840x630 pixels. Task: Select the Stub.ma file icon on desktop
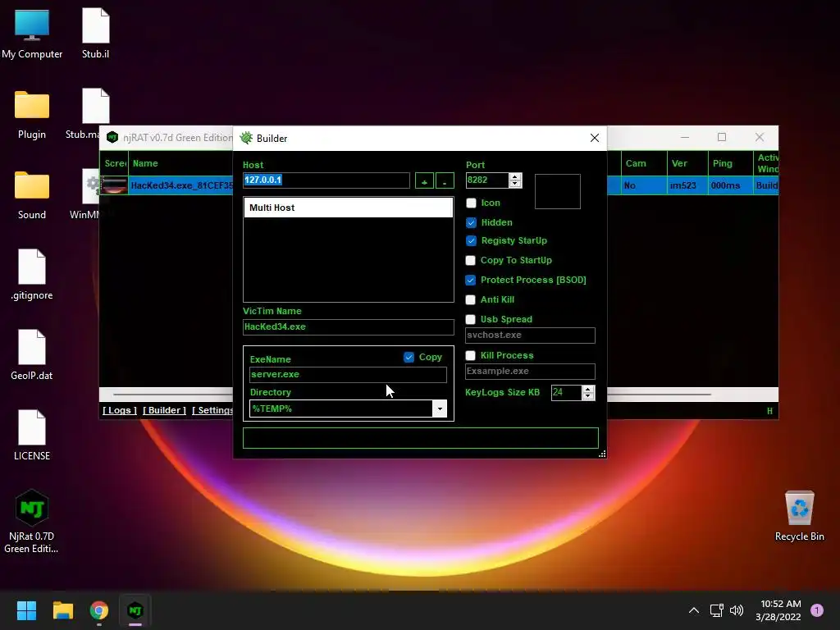click(90, 114)
